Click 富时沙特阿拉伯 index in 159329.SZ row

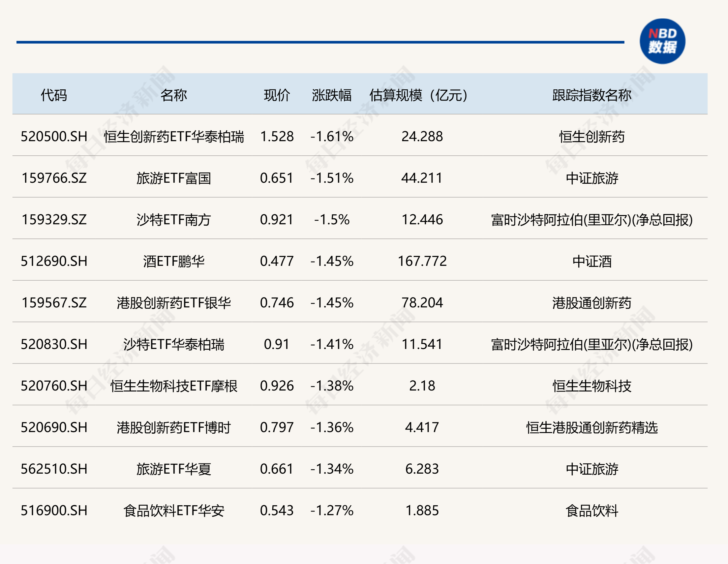pyautogui.click(x=592, y=220)
